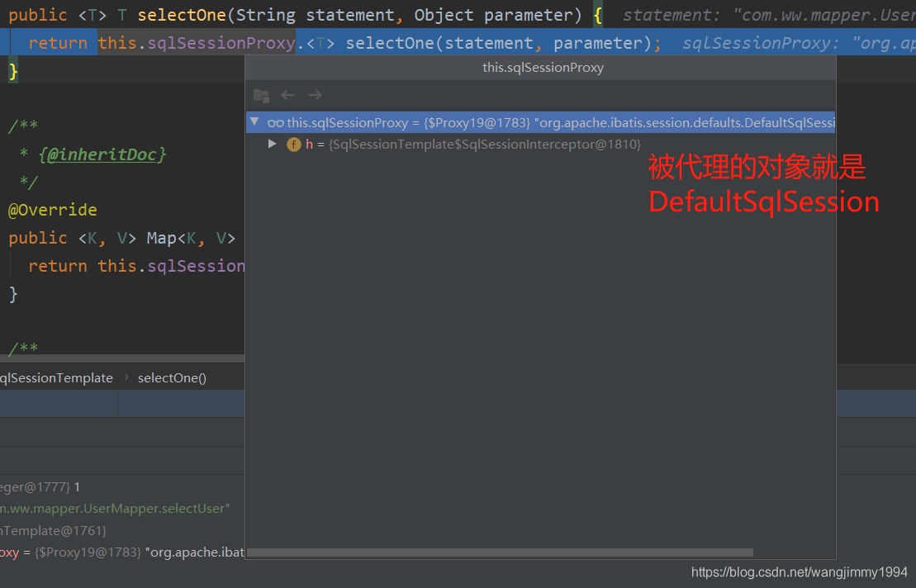Click the @inheritDoc link in the Javadoc
The image size is (916, 588).
click(x=102, y=154)
